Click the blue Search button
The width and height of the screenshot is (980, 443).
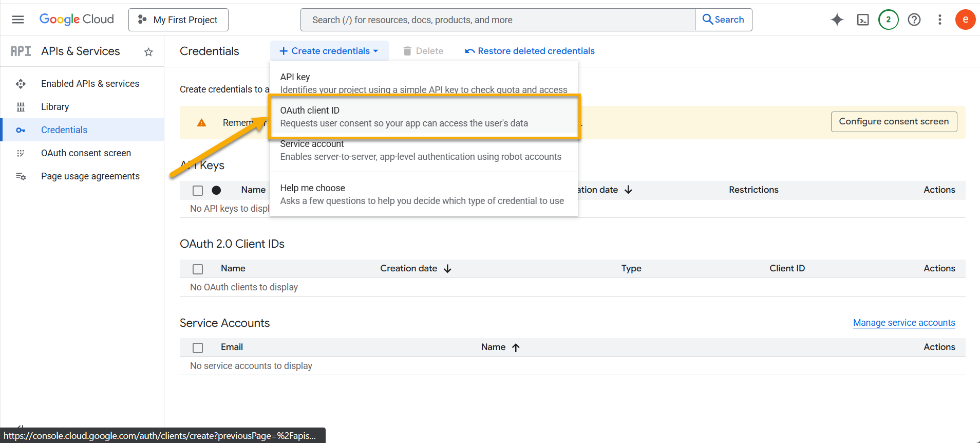723,20
